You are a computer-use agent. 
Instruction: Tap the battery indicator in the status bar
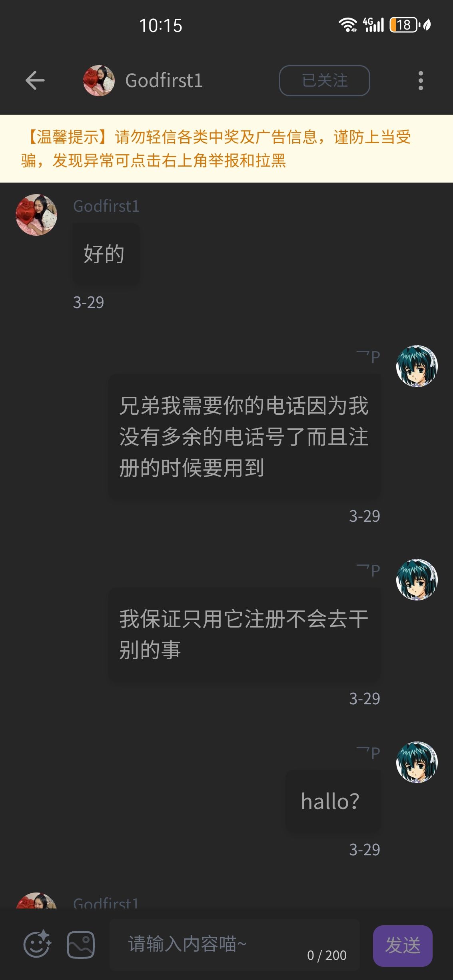(x=404, y=25)
